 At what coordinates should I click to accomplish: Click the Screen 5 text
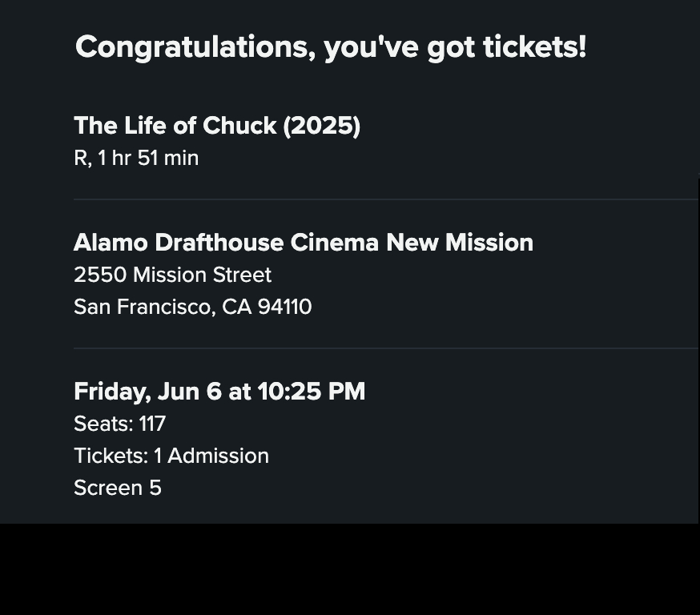(118, 488)
